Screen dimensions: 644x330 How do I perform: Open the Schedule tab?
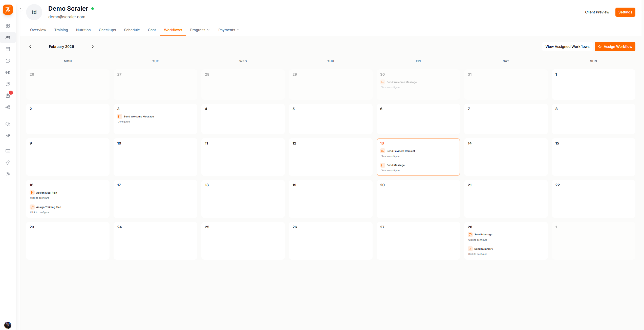pyautogui.click(x=132, y=30)
